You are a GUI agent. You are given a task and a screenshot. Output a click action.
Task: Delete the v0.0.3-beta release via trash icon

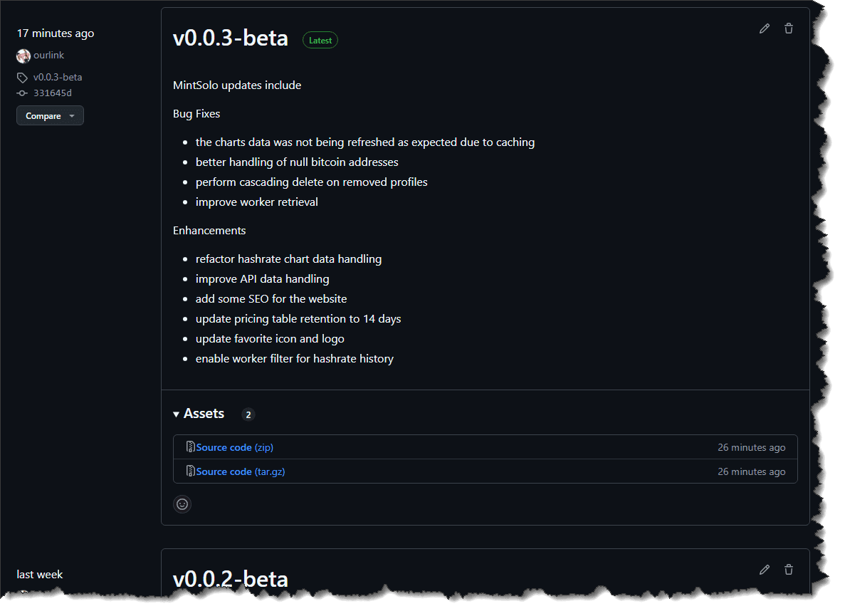click(x=789, y=28)
